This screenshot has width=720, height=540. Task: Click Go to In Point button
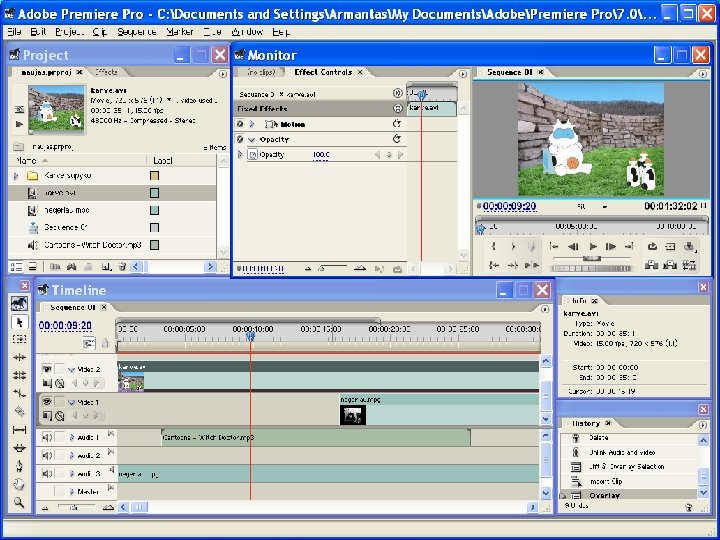(x=494, y=265)
